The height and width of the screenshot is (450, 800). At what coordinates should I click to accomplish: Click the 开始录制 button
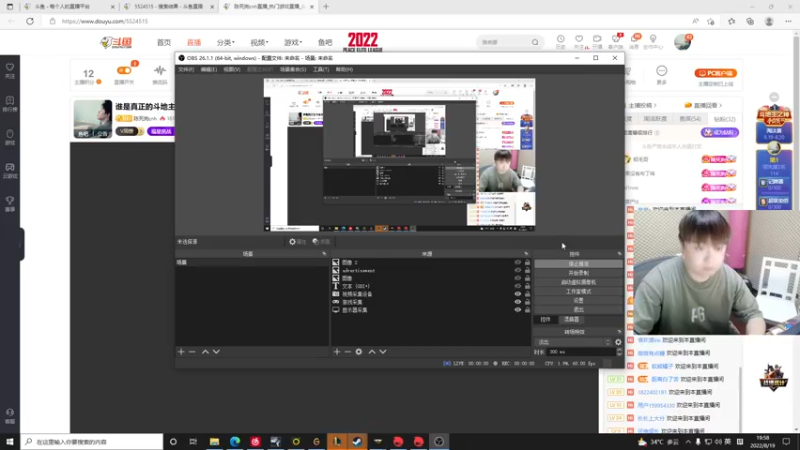(x=578, y=273)
